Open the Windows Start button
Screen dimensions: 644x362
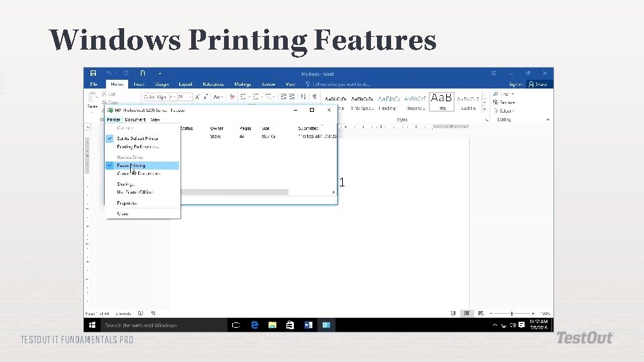click(x=93, y=325)
